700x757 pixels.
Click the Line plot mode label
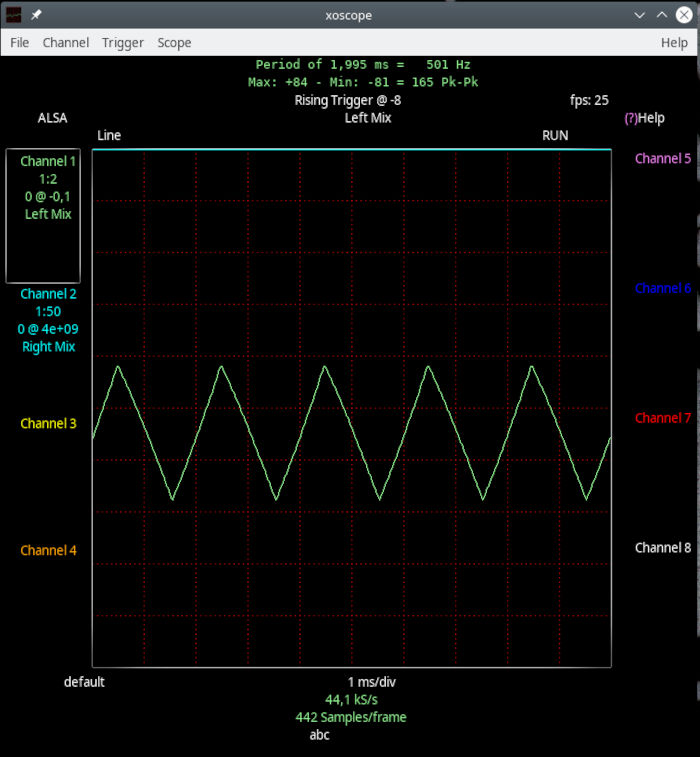109,135
